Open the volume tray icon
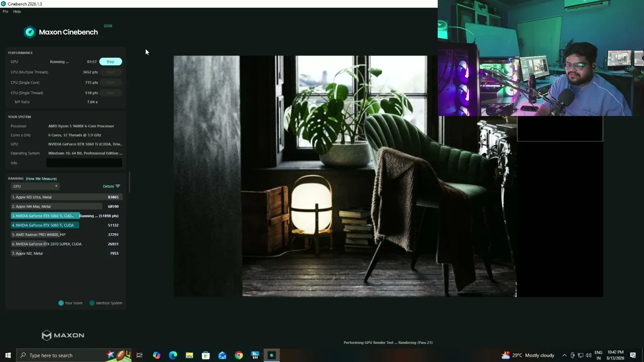Viewport: 644px width, 362px height. coord(589,355)
